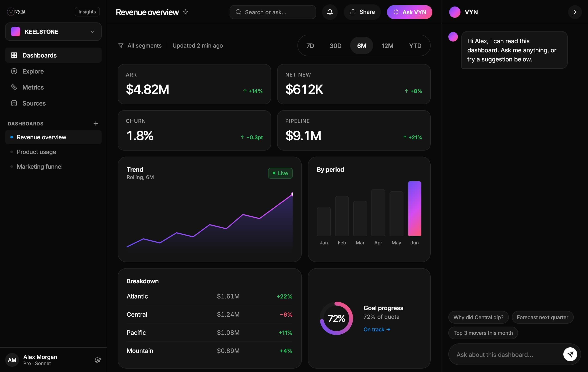Click the Jun bar in By period

point(414,208)
